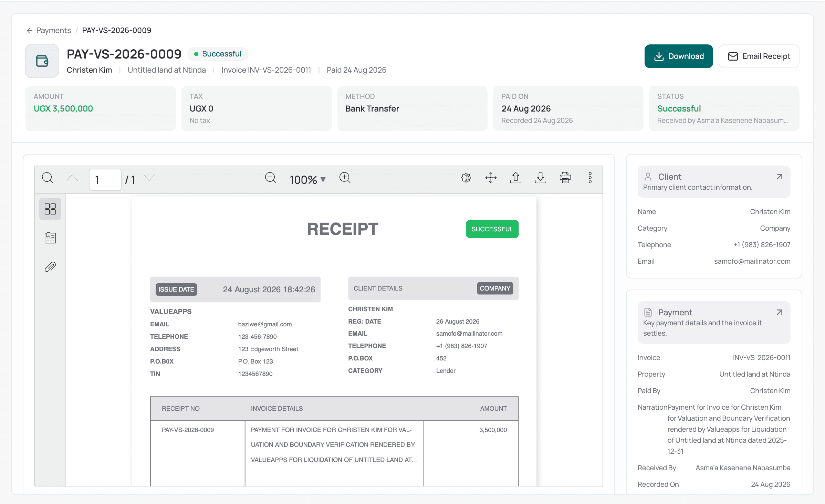Click the RECEIPT heading in document
The width and height of the screenshot is (825, 504).
tap(343, 229)
